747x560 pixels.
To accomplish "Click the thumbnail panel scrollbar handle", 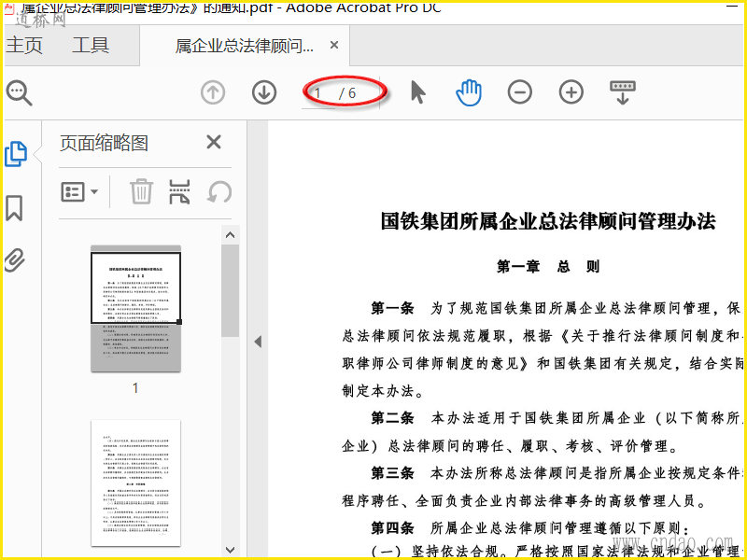I will [230, 291].
